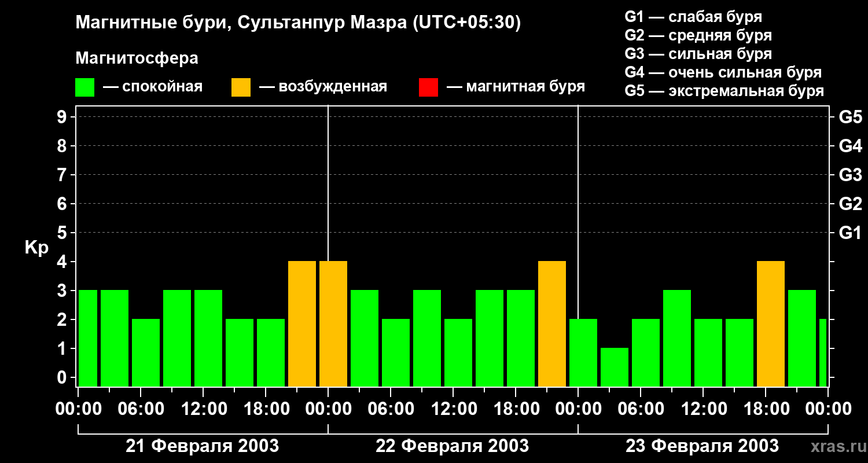868x463 pixels.
Task: Click the last orange bar of 21 Февраля
Action: coord(302,324)
